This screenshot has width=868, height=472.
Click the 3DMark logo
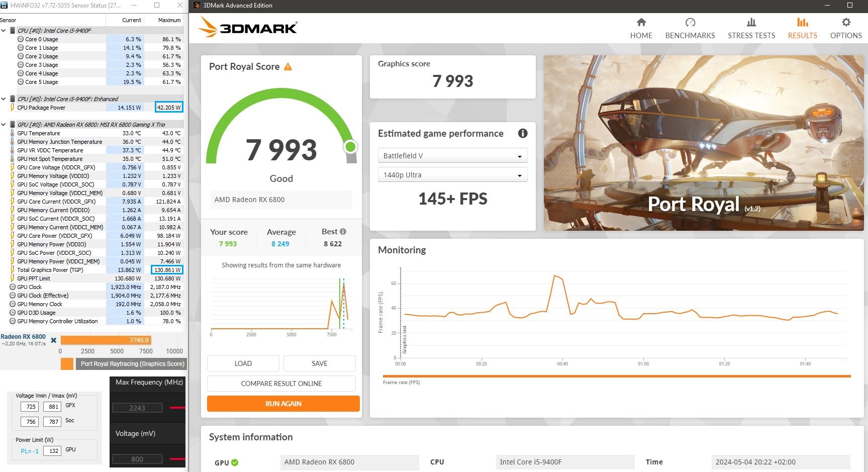(x=248, y=27)
